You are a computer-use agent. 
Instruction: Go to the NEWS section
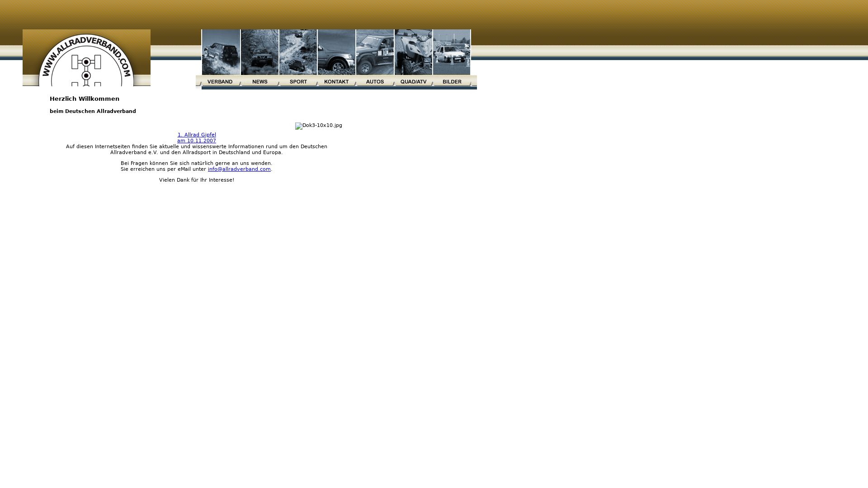[260, 82]
